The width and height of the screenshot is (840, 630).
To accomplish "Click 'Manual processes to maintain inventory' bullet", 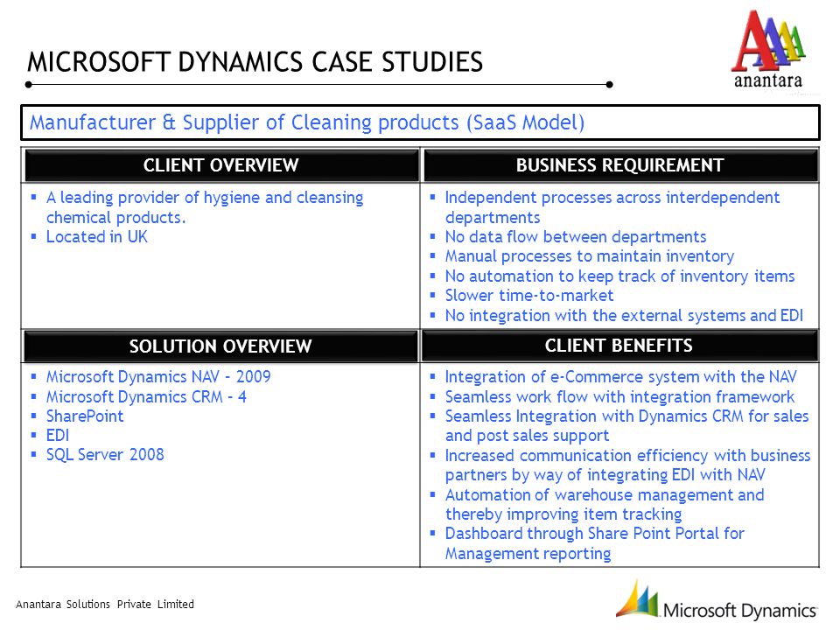I will tap(589, 256).
